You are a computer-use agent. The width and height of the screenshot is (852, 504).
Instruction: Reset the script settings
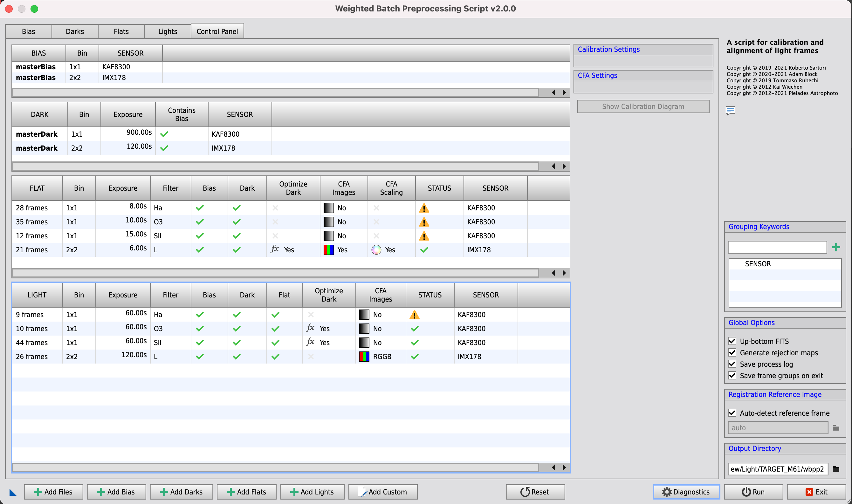(x=535, y=492)
